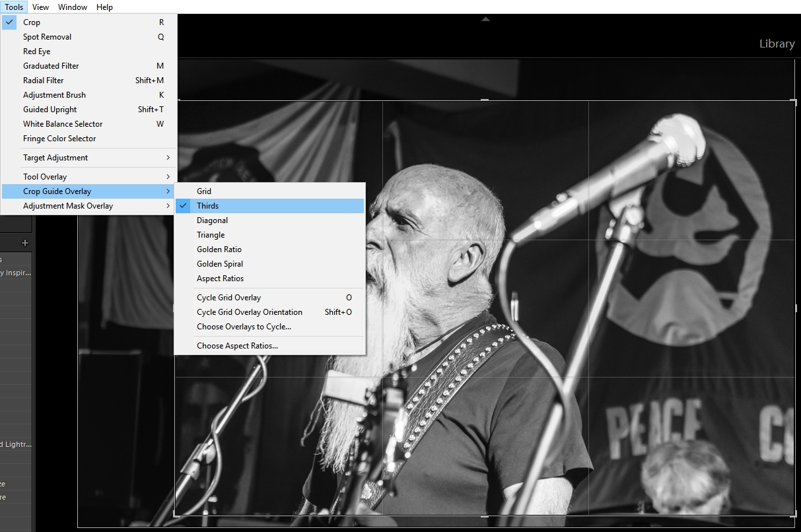Click the plus icon in the left panel
This screenshot has height=532, width=801.
point(25,243)
